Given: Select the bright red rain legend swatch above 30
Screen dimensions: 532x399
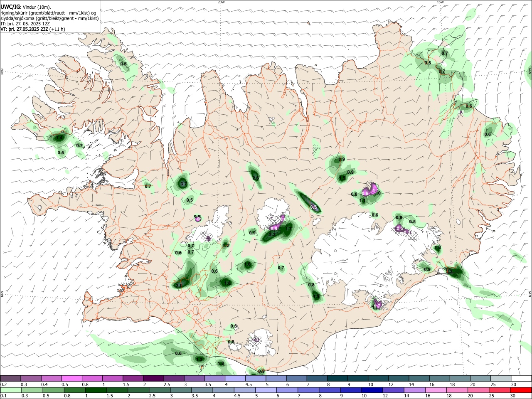Looking at the screenshot, I should (x=520, y=390).
